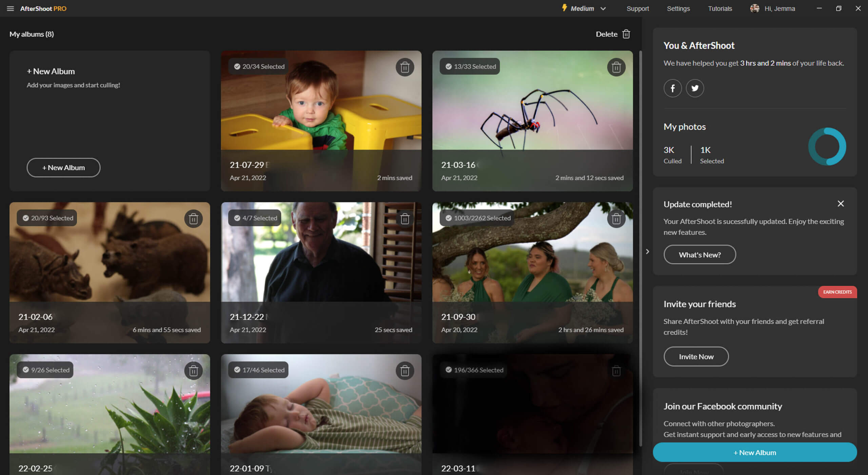Click the Jemma profile avatar

[x=754, y=8]
